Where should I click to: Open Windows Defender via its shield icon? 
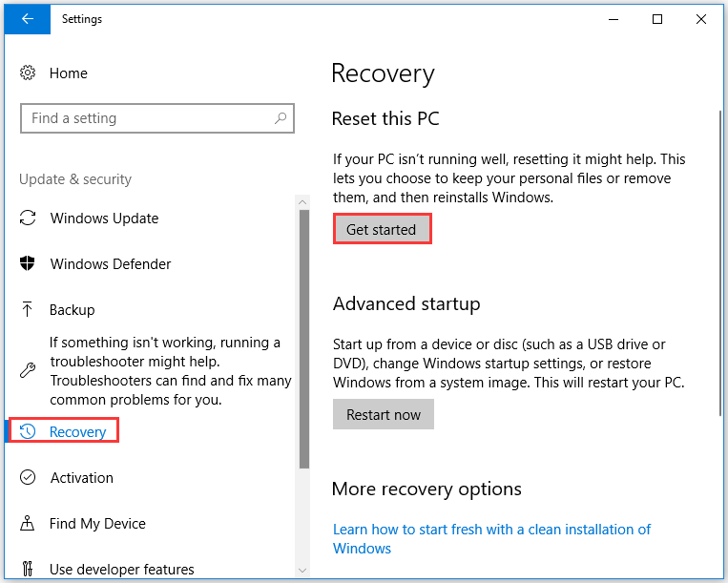point(28,263)
